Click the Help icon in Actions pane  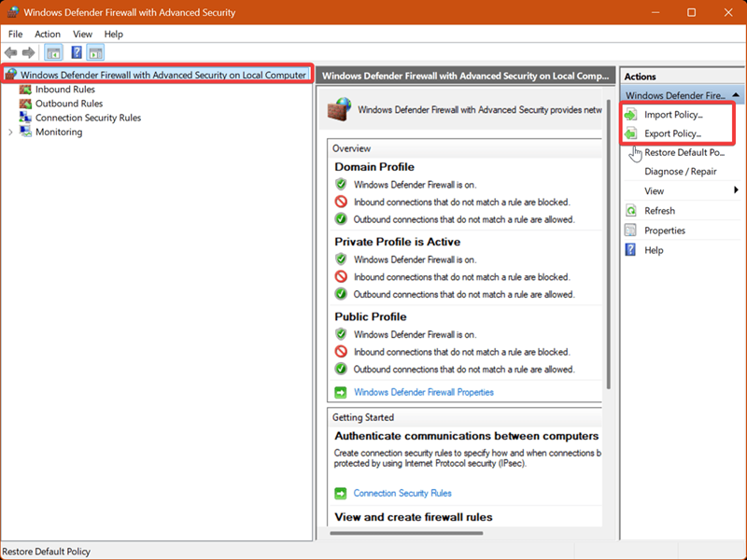[630, 250]
